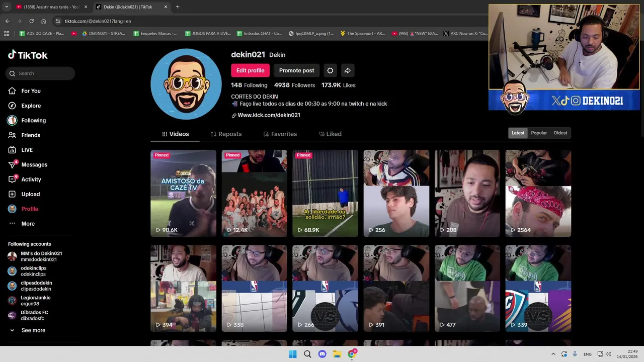Click the Upload plus icon

[12, 194]
